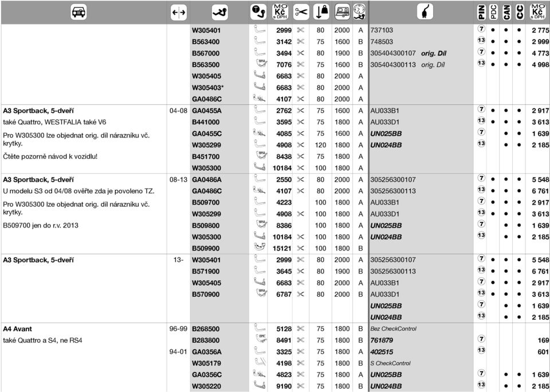Click the scissors icon in the B571900 row
The image size is (550, 392).
point(301,271)
